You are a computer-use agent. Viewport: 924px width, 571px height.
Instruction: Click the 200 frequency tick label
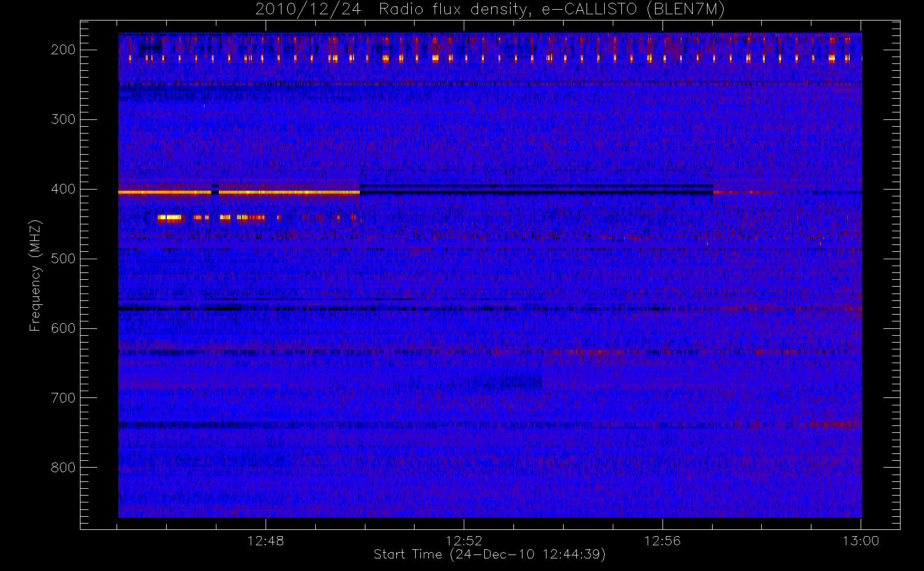tap(63, 50)
